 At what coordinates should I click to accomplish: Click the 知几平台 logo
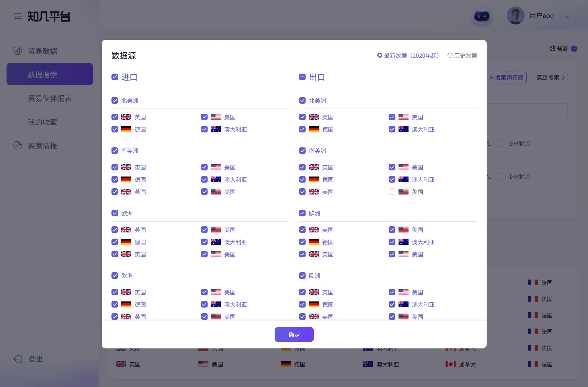pos(49,16)
